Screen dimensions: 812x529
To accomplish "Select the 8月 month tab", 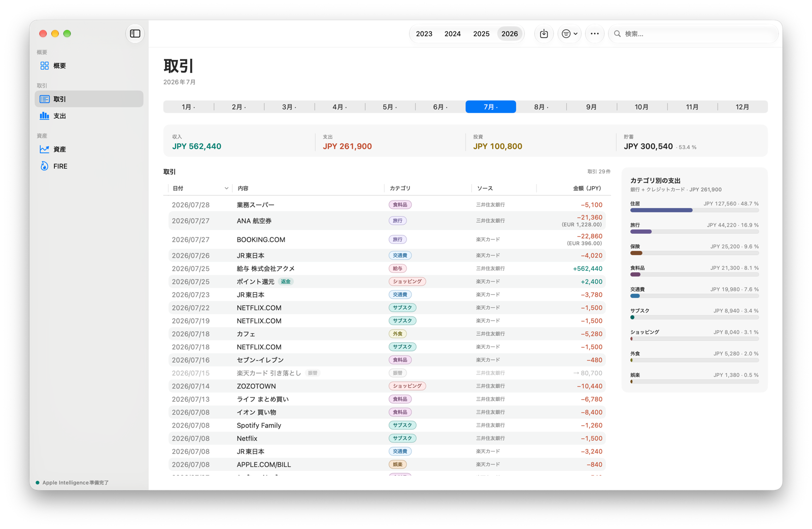I will (x=541, y=107).
